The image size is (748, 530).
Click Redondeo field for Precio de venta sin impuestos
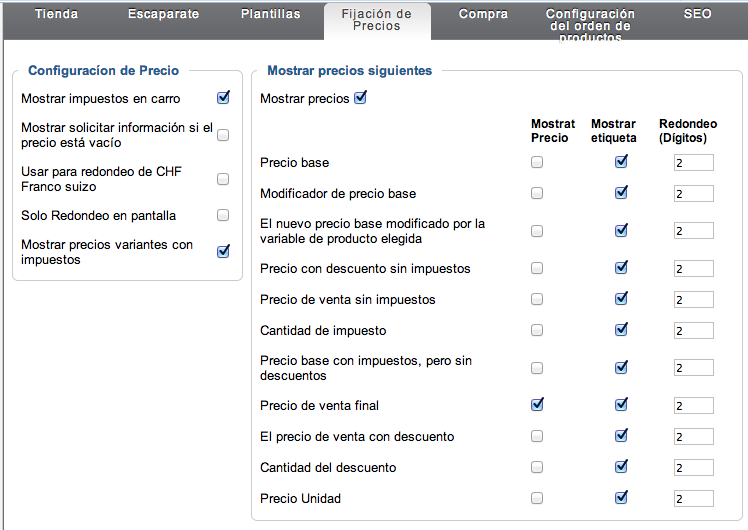click(x=694, y=300)
